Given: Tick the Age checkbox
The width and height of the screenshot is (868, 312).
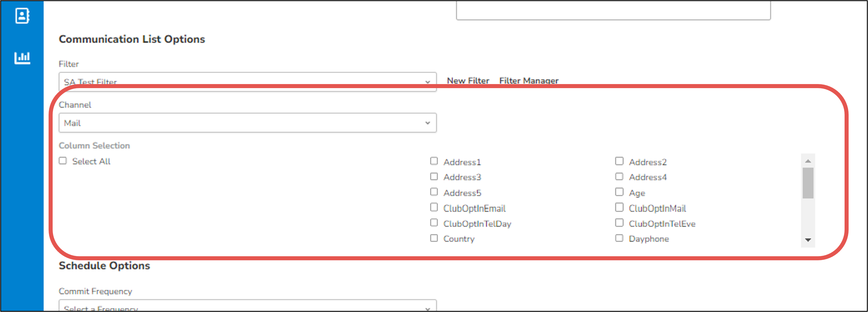Looking at the screenshot, I should (x=619, y=192).
